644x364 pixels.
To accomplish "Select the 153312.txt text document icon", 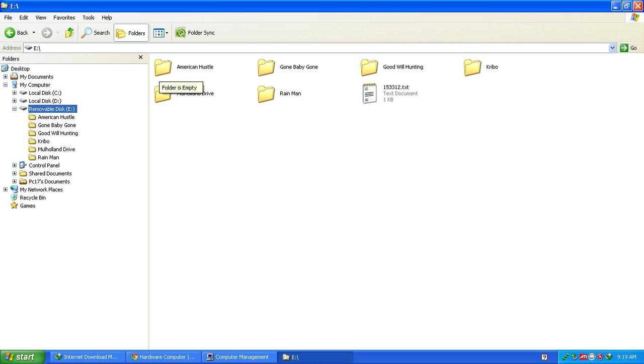I will point(369,94).
